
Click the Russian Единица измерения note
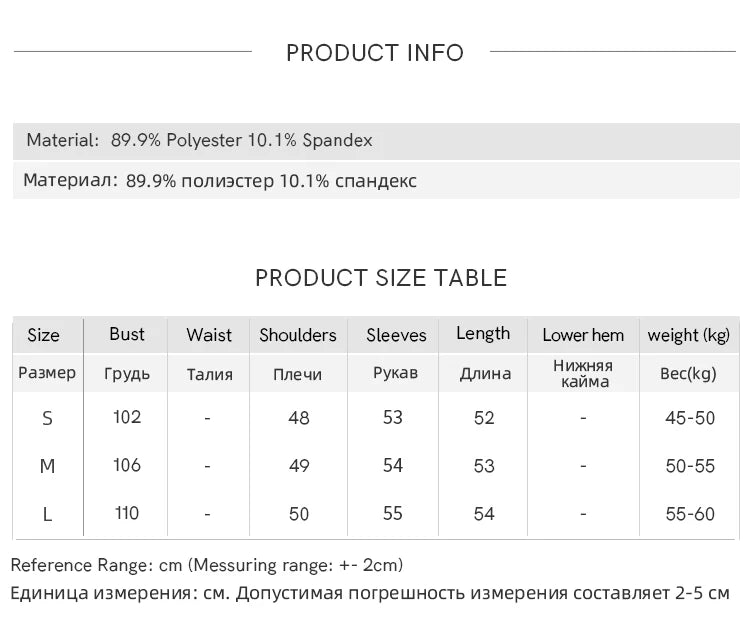(370, 593)
